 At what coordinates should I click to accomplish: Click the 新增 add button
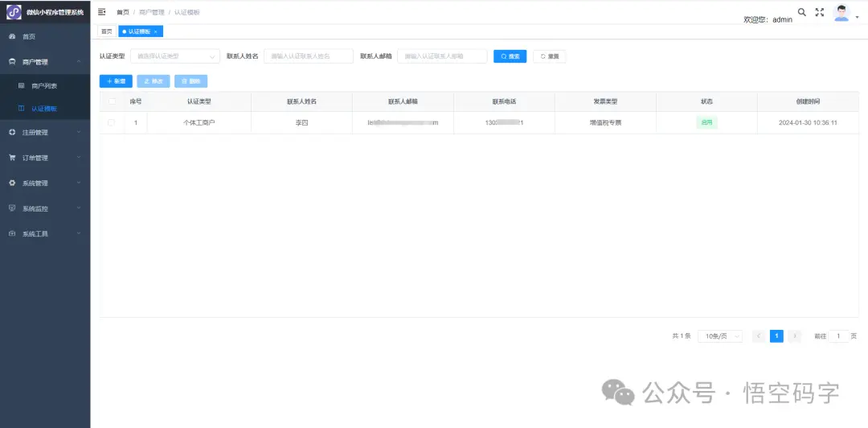[x=116, y=81]
